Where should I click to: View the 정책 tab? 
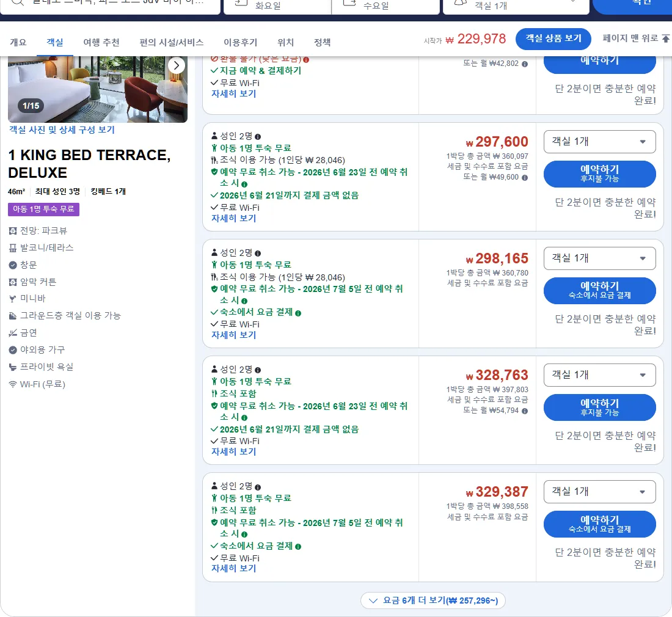pyautogui.click(x=323, y=42)
